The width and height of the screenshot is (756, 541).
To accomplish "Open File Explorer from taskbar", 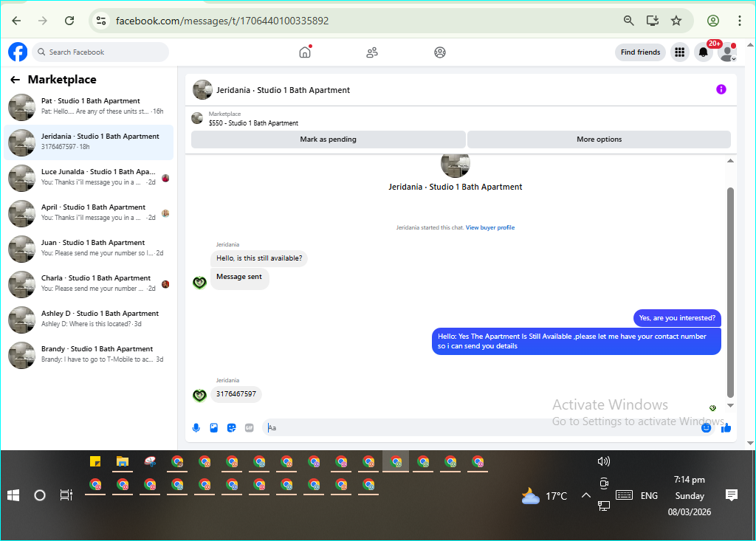I will [x=123, y=462].
